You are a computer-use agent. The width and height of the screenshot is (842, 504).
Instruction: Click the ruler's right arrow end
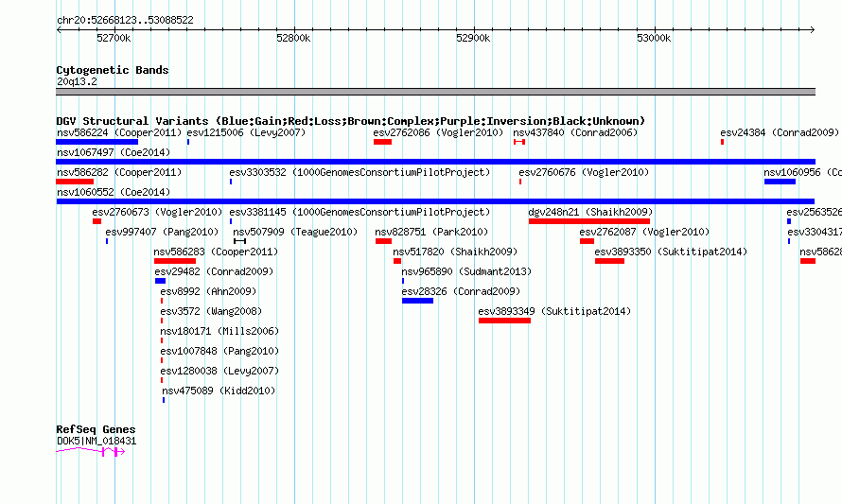tap(813, 29)
